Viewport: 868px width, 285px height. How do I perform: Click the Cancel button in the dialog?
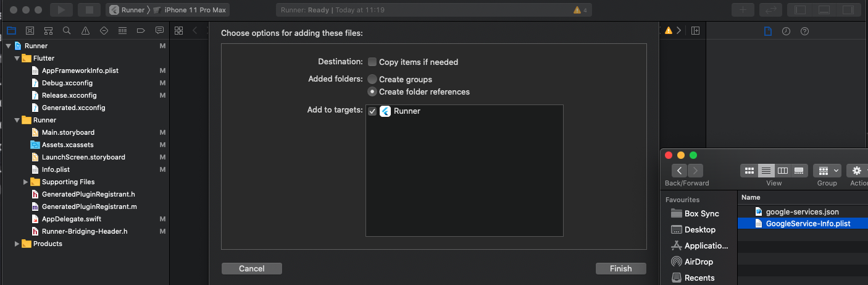point(252,268)
